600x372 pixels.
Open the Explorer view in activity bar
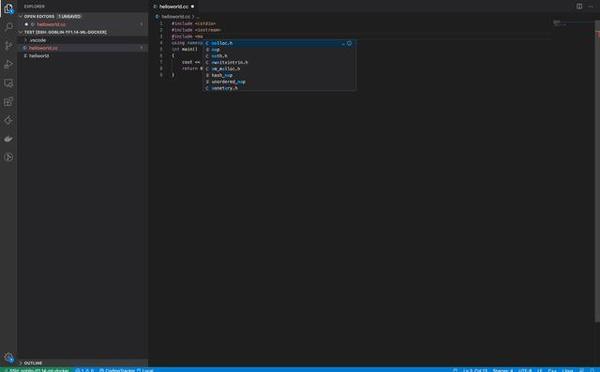(x=8, y=8)
